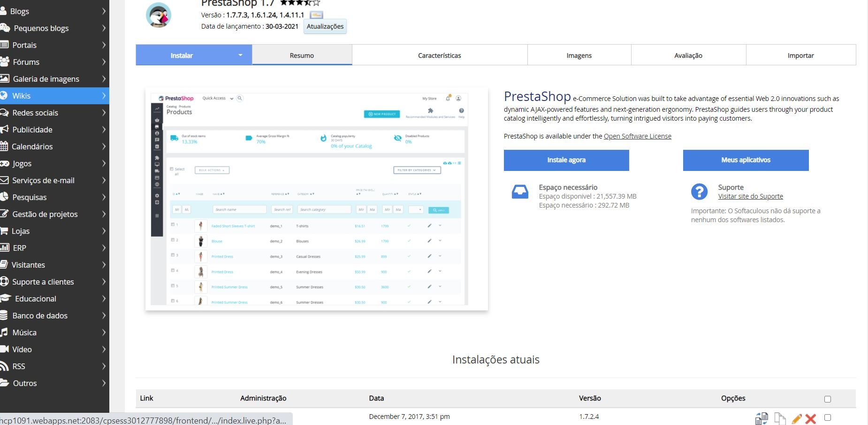Expand RSS category chevron
The width and height of the screenshot is (868, 425).
104,366
